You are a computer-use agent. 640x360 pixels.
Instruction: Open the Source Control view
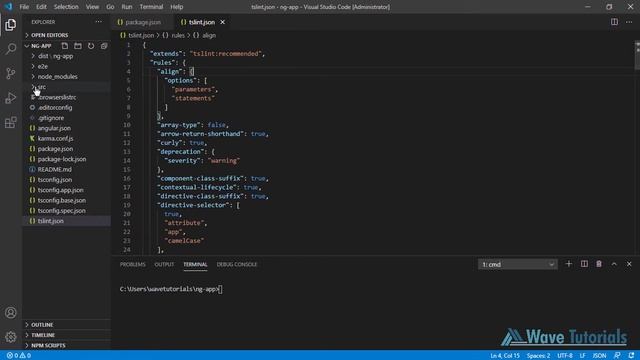(11, 73)
